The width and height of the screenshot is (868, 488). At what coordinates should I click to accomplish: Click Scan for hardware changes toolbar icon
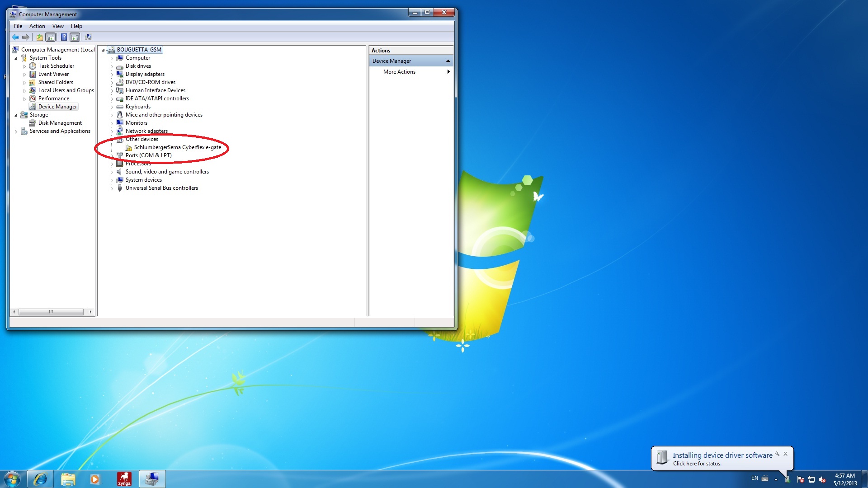[89, 37]
